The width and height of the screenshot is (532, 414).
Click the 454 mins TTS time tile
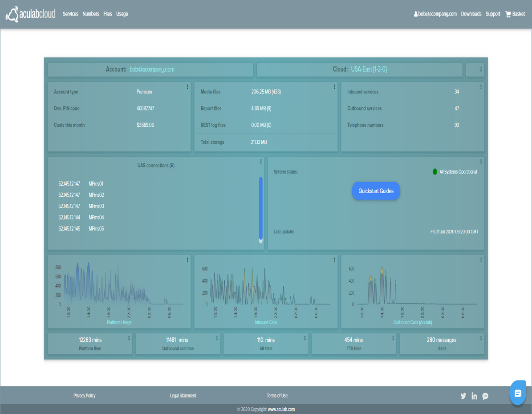tap(353, 343)
